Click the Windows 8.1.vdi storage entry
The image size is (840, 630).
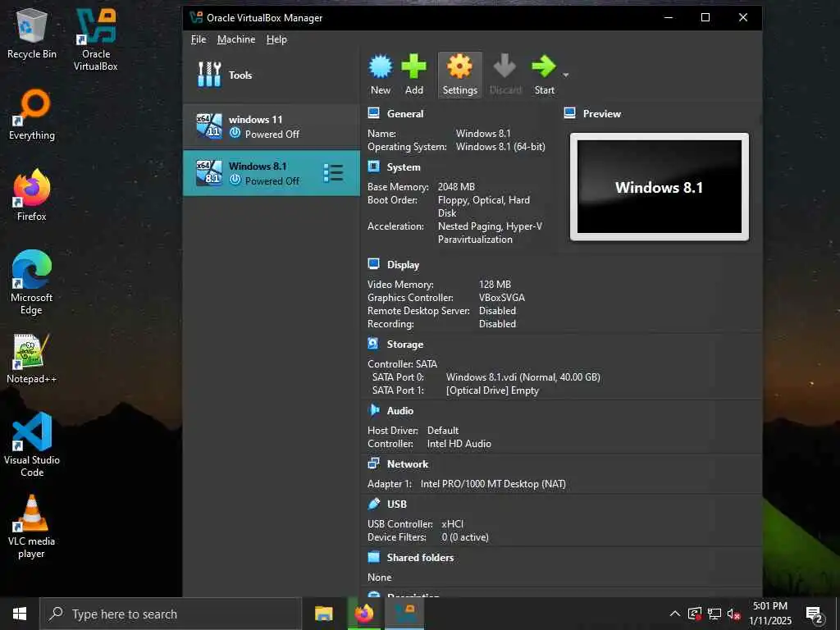click(523, 377)
